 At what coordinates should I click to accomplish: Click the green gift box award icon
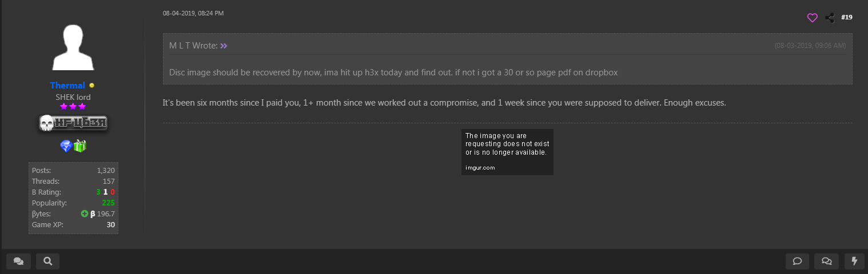coord(80,146)
